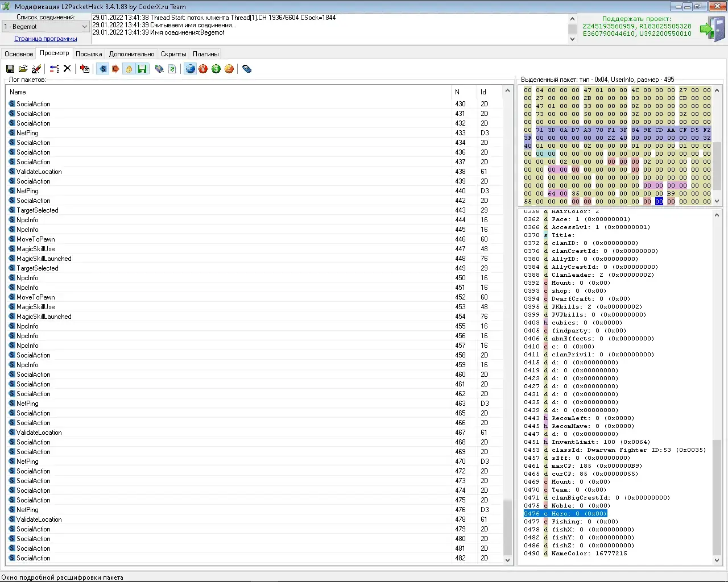Image resolution: width=728 pixels, height=582 pixels.
Task: Click the packet list scroll-up arrow
Action: 508,90
